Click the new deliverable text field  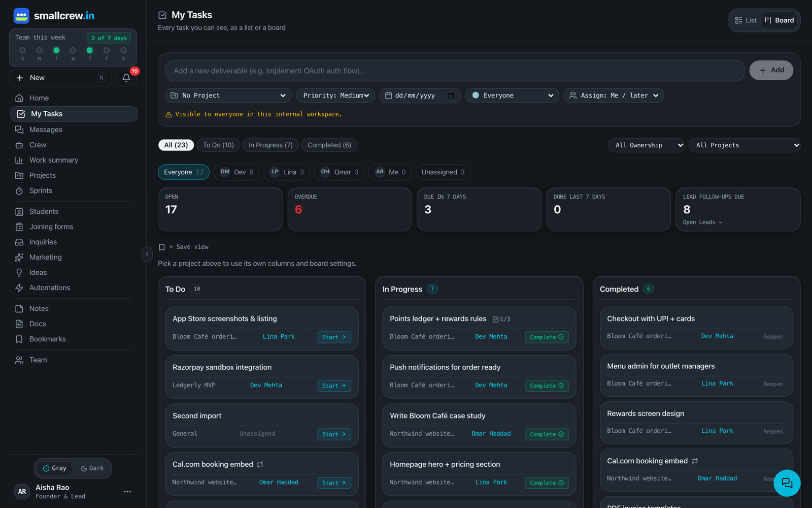tap(455, 71)
